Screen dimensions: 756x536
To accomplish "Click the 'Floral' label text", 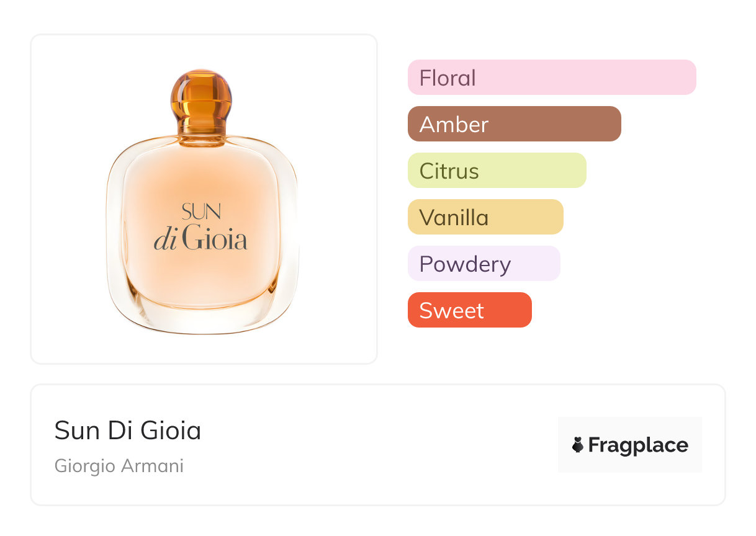I will point(448,78).
